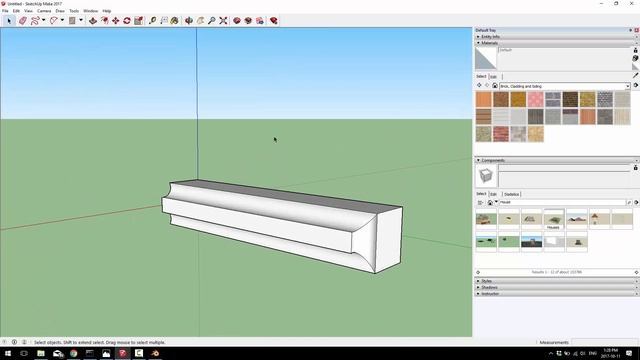
Task: Open the Arc tool dropdown arrow
Action: (x=62, y=20)
